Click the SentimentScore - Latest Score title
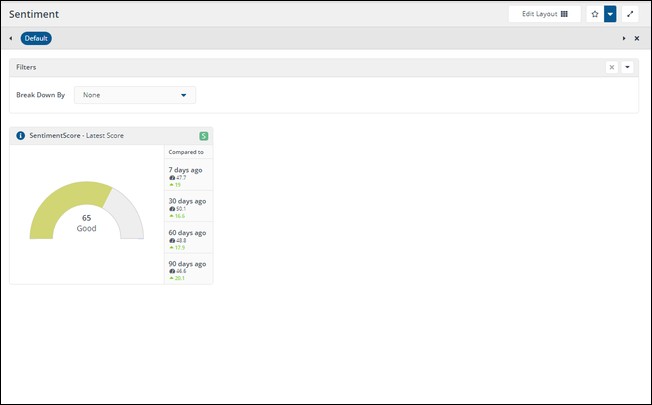 click(76, 135)
